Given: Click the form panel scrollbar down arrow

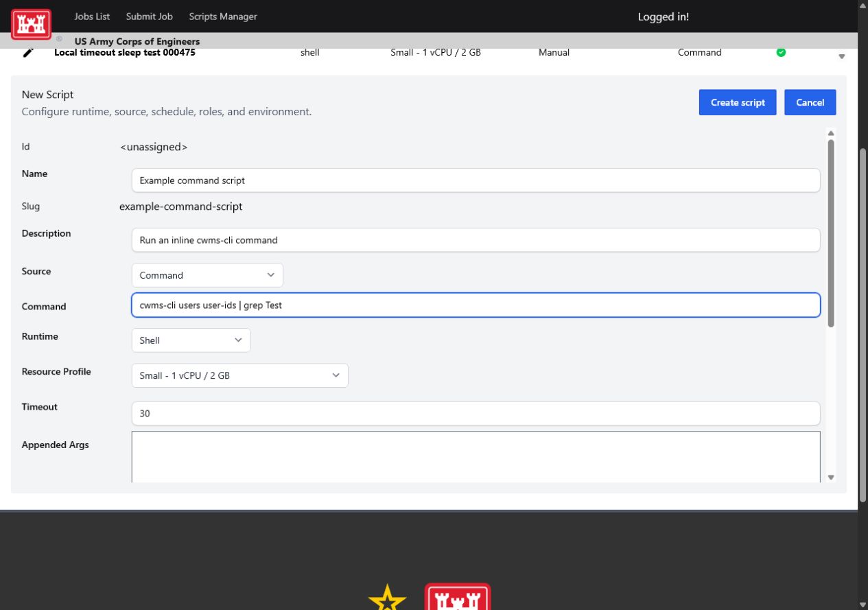Looking at the screenshot, I should [x=831, y=477].
